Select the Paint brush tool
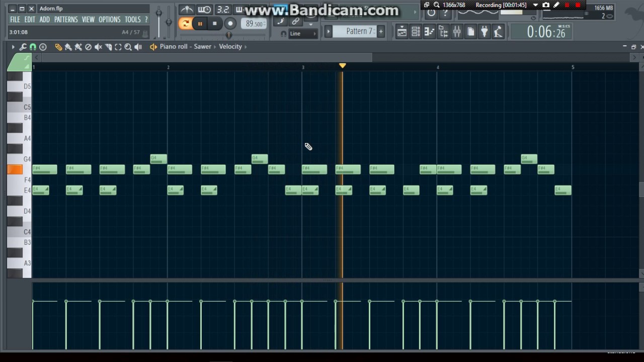644x362 pixels. click(68, 47)
